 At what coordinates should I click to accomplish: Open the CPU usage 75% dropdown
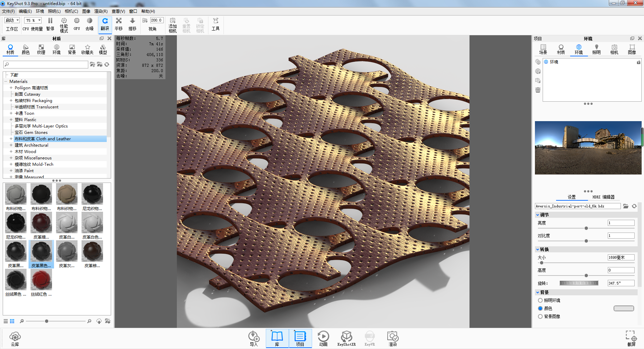pos(39,20)
